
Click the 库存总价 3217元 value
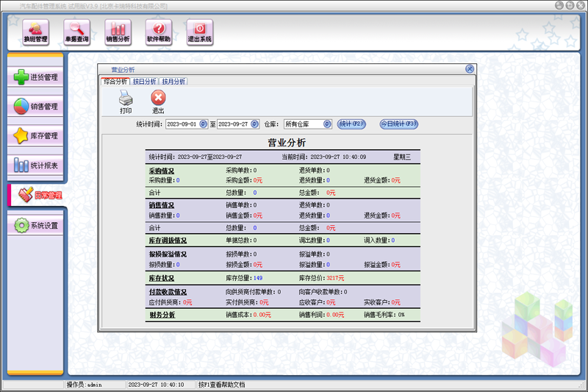(335, 278)
